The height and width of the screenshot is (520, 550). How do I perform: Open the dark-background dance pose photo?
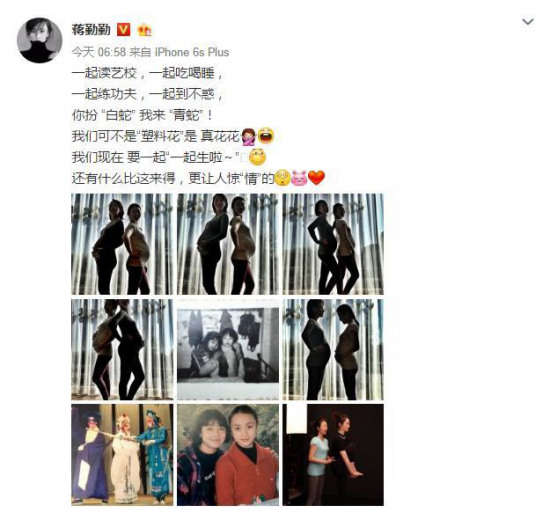tap(333, 455)
